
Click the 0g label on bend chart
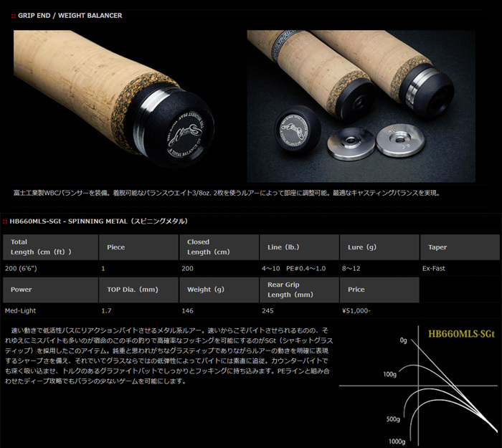(403, 340)
